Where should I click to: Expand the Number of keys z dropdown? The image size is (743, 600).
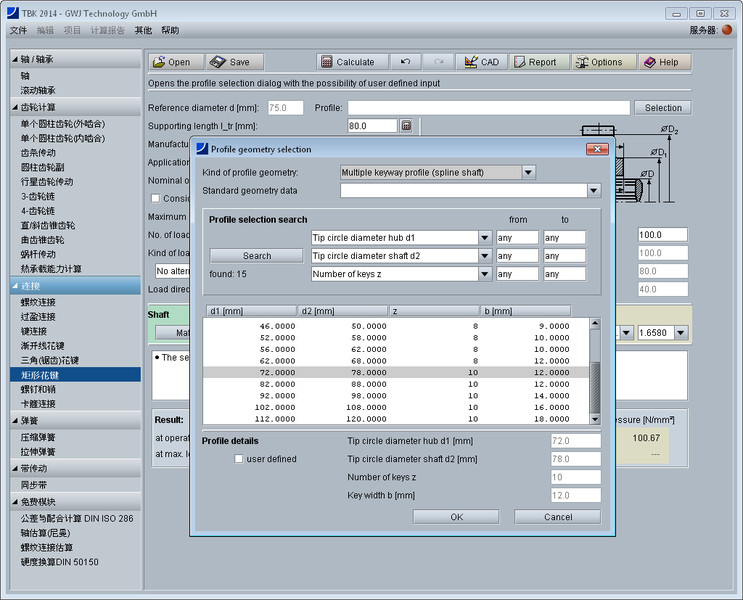pos(484,274)
